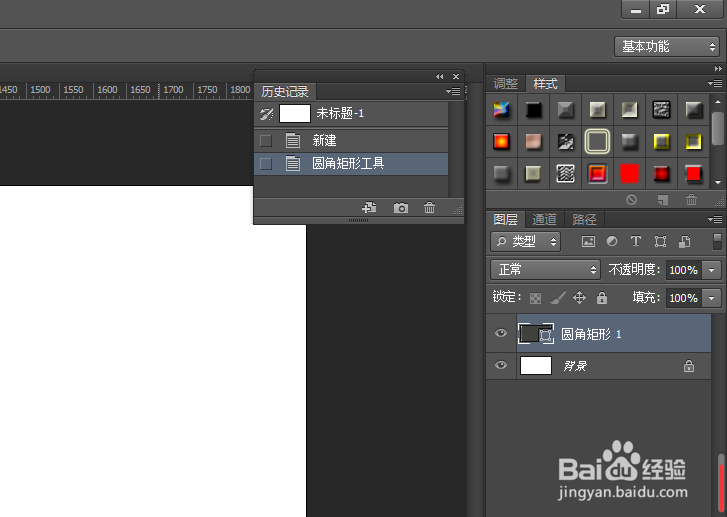The width and height of the screenshot is (727, 517).
Task: Select 样式 tab
Action: tap(545, 83)
